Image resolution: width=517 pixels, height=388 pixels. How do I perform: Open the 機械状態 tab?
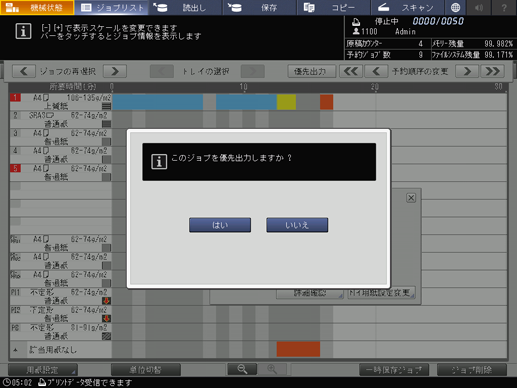click(x=37, y=7)
